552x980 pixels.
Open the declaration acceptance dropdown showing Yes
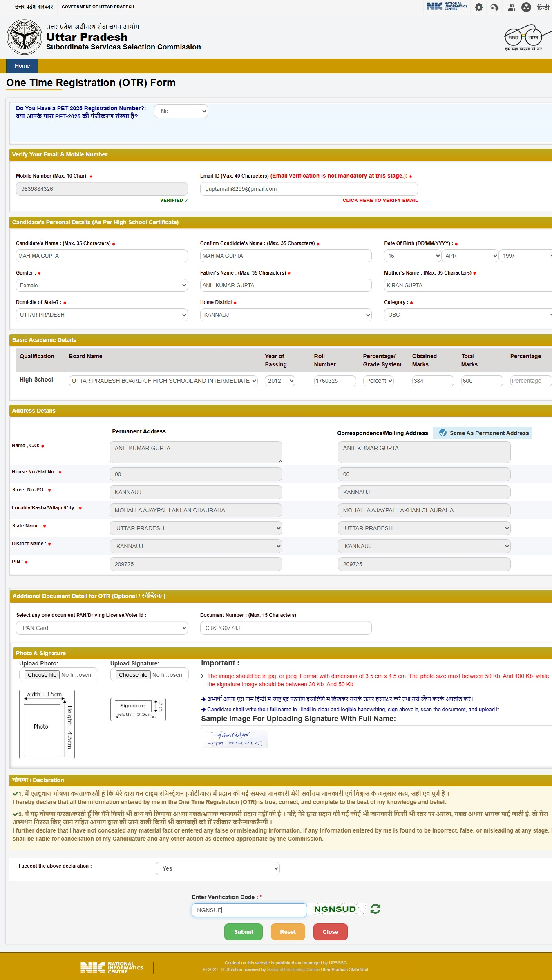click(x=218, y=868)
